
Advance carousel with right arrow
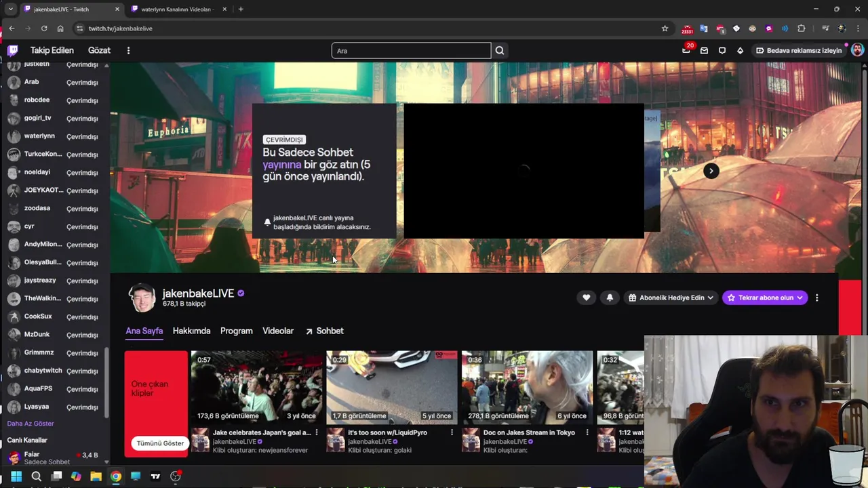pos(711,171)
